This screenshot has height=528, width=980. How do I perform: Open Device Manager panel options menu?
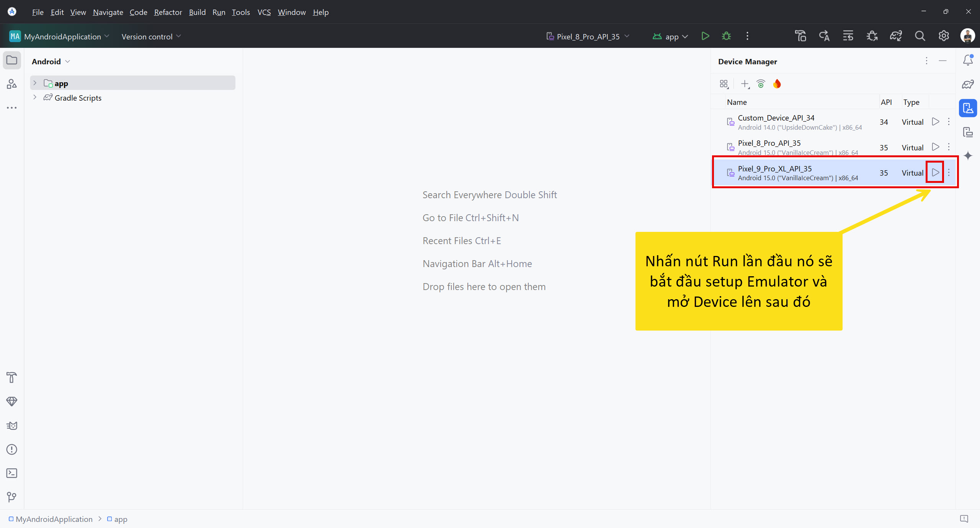pos(926,61)
